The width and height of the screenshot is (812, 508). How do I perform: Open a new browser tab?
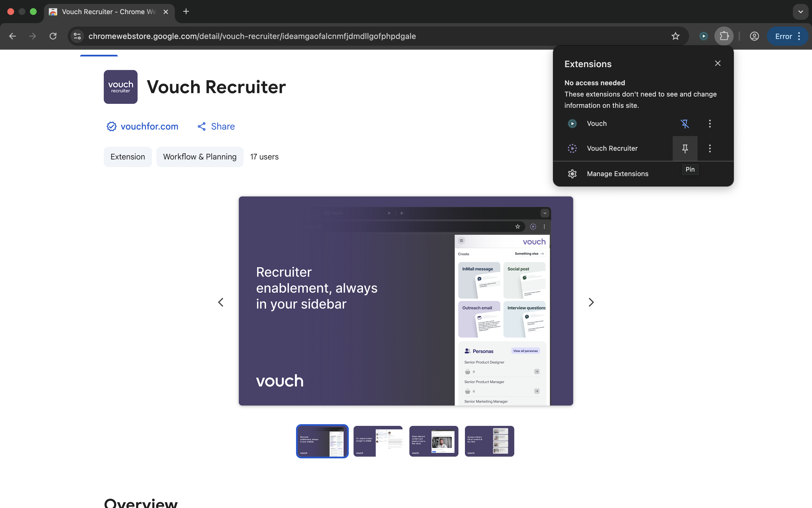click(186, 12)
